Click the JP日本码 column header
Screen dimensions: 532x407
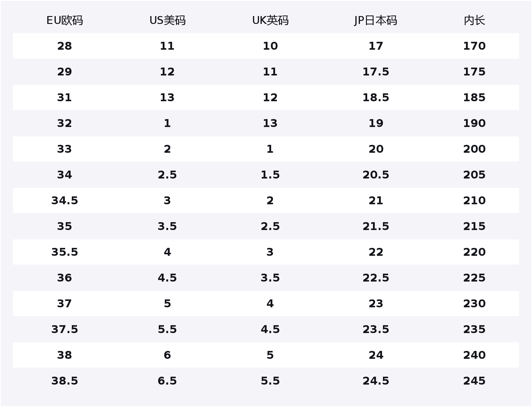point(376,21)
